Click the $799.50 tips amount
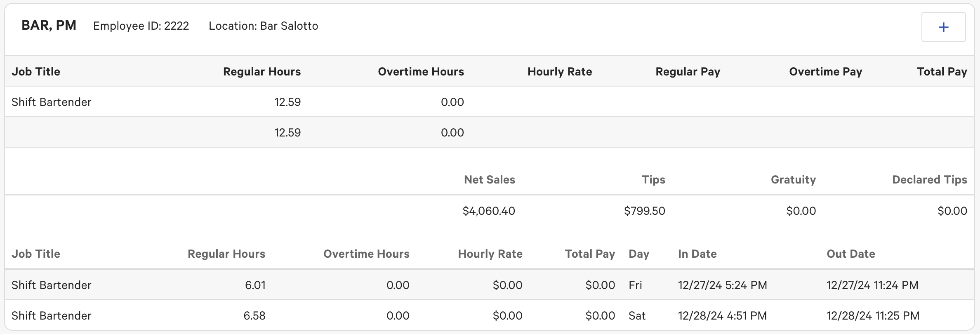Image resolution: width=980 pixels, height=334 pixels. click(x=644, y=211)
